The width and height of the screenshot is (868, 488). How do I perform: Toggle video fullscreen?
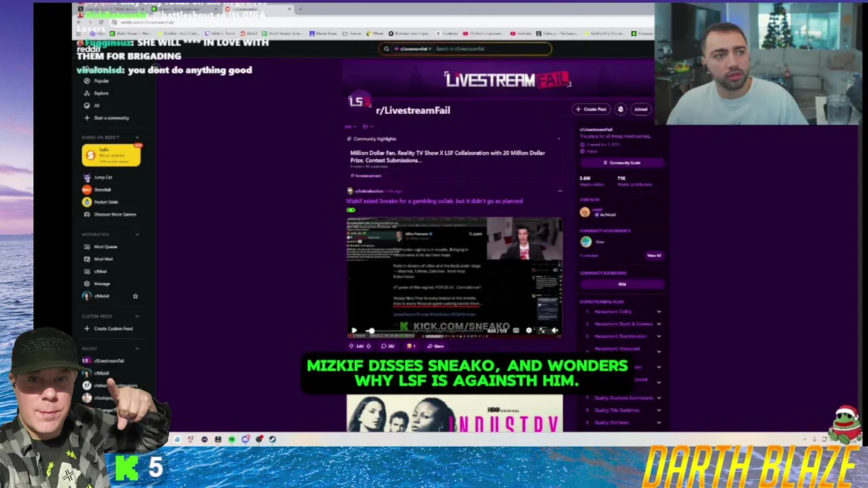[x=542, y=331]
